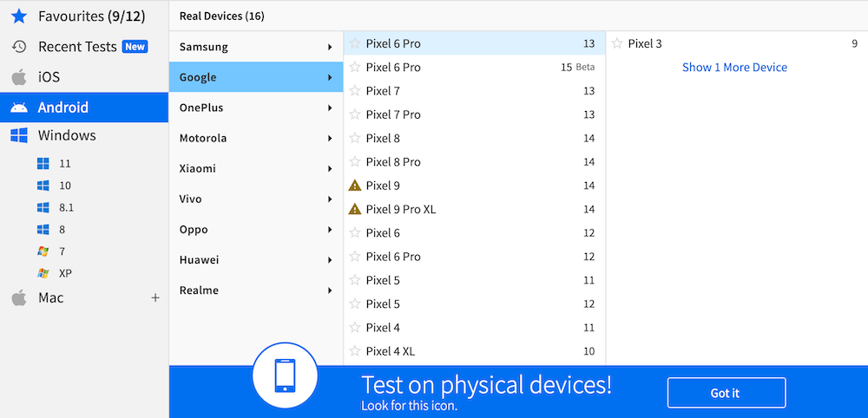
Task: Click the Favourites star icon
Action: 19,16
